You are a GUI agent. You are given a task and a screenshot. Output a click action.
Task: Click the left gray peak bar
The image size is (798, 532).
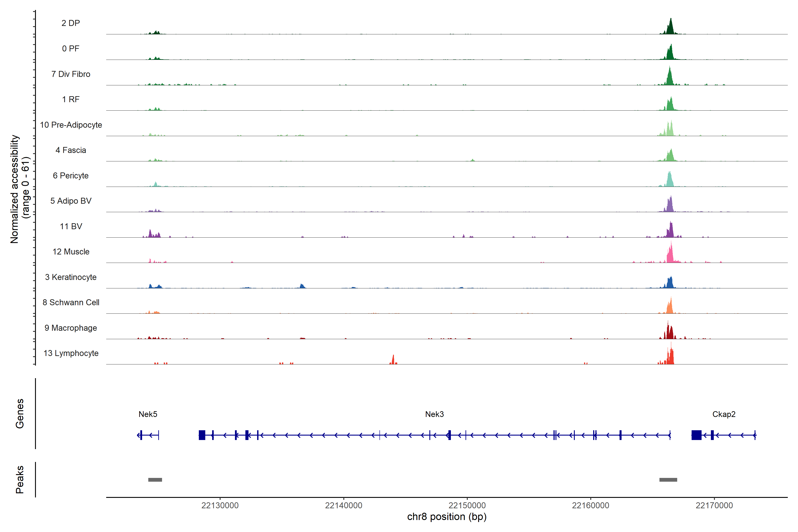tap(155, 480)
